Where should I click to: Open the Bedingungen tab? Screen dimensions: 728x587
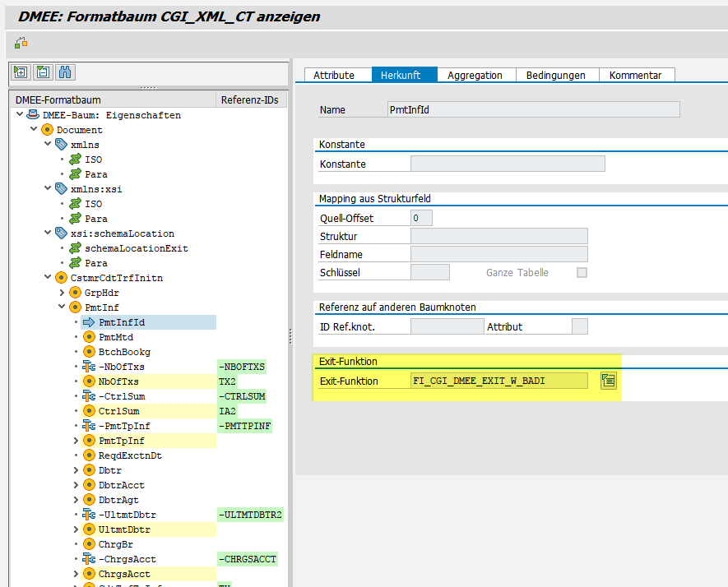click(x=556, y=75)
